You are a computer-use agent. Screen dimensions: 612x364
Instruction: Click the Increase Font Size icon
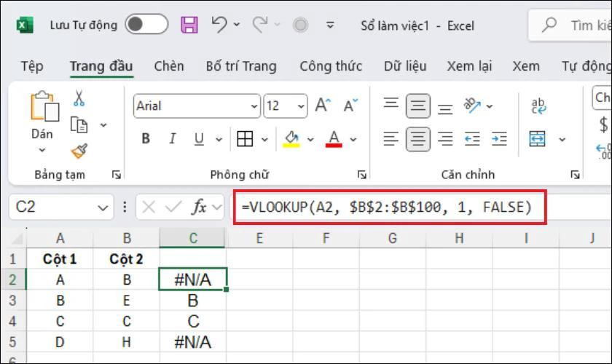(x=323, y=105)
